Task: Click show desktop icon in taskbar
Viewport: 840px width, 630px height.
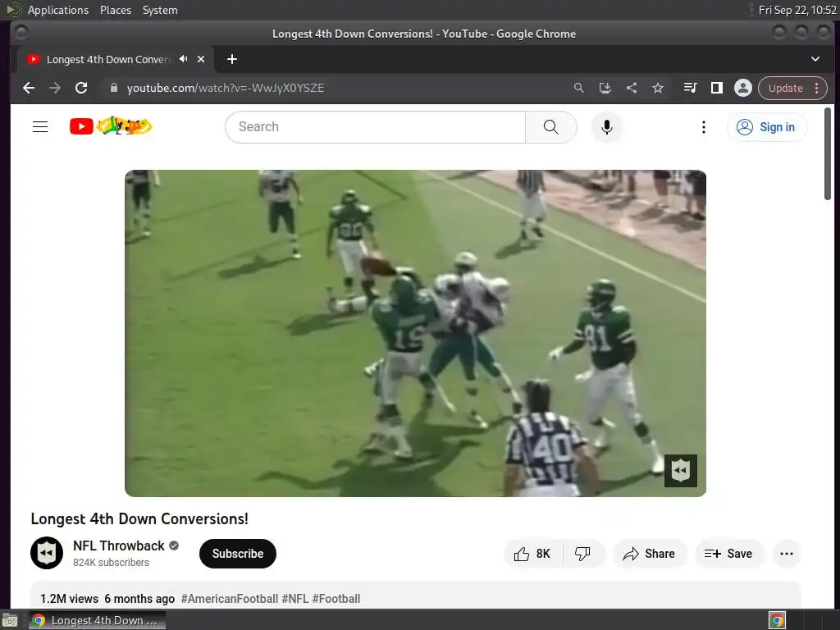Action: pos(10,620)
